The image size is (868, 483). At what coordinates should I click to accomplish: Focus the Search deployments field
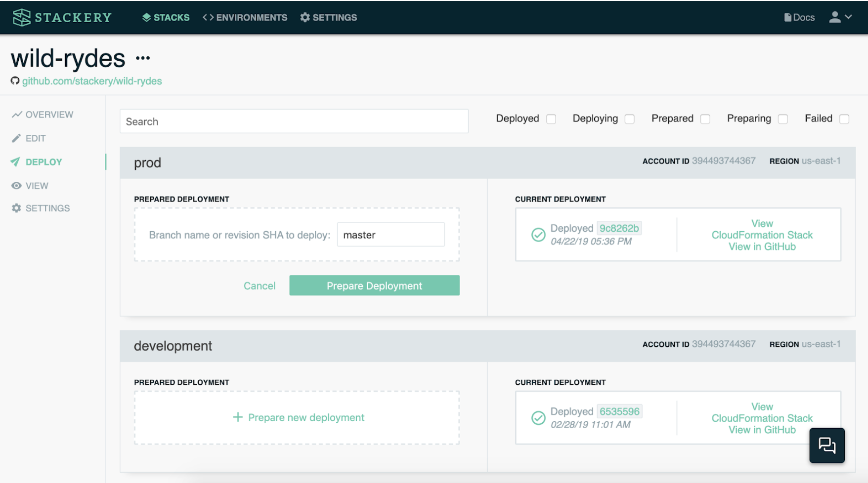click(x=294, y=121)
